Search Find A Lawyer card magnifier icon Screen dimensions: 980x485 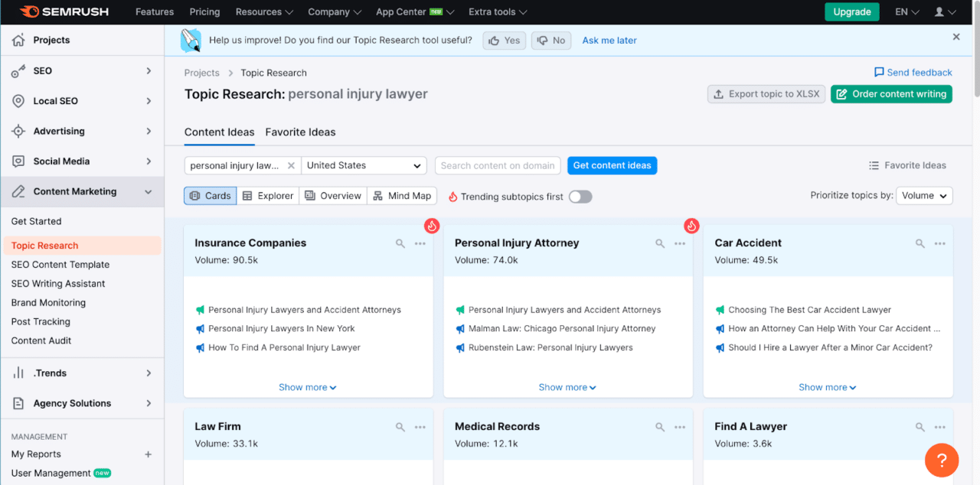tap(920, 427)
